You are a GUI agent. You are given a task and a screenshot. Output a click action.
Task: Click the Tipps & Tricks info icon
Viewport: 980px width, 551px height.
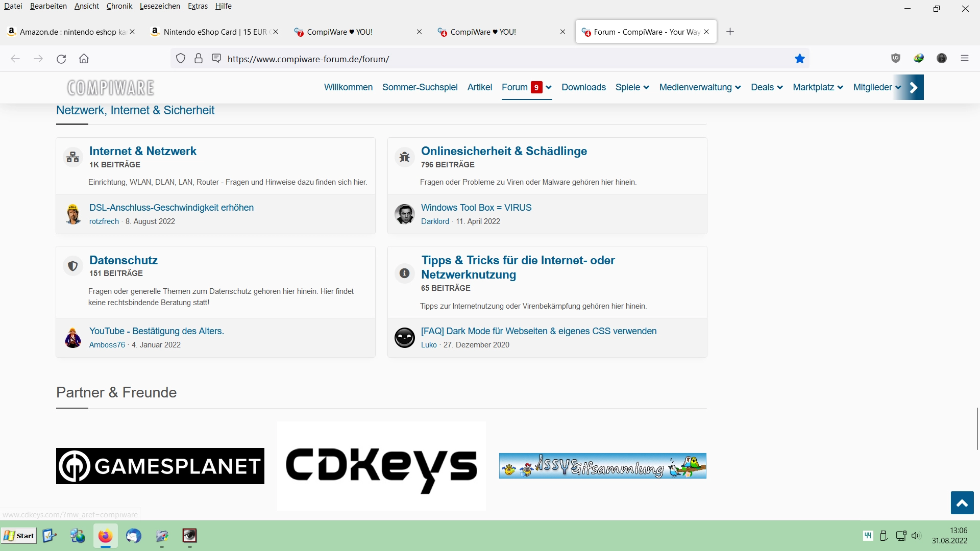pos(405,273)
